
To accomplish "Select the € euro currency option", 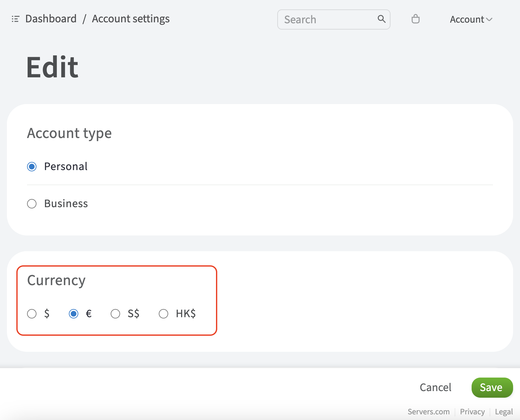I will point(74,314).
